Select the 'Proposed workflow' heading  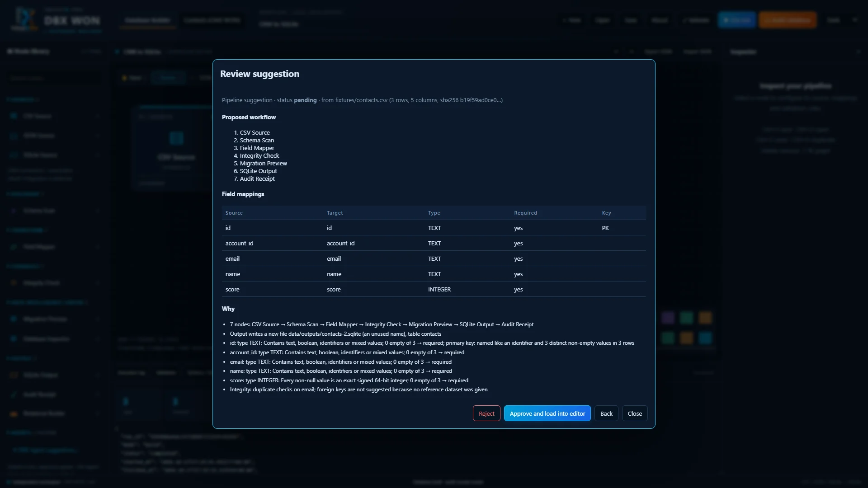click(249, 117)
